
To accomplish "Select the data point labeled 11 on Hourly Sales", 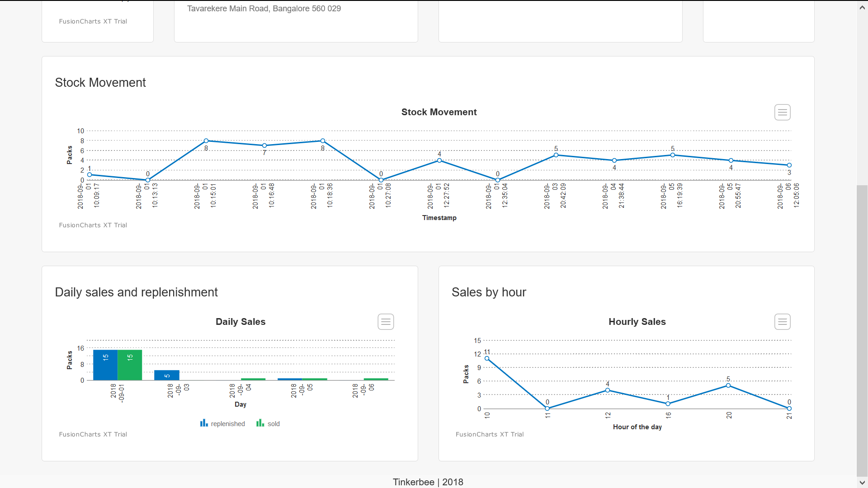I will tap(487, 359).
